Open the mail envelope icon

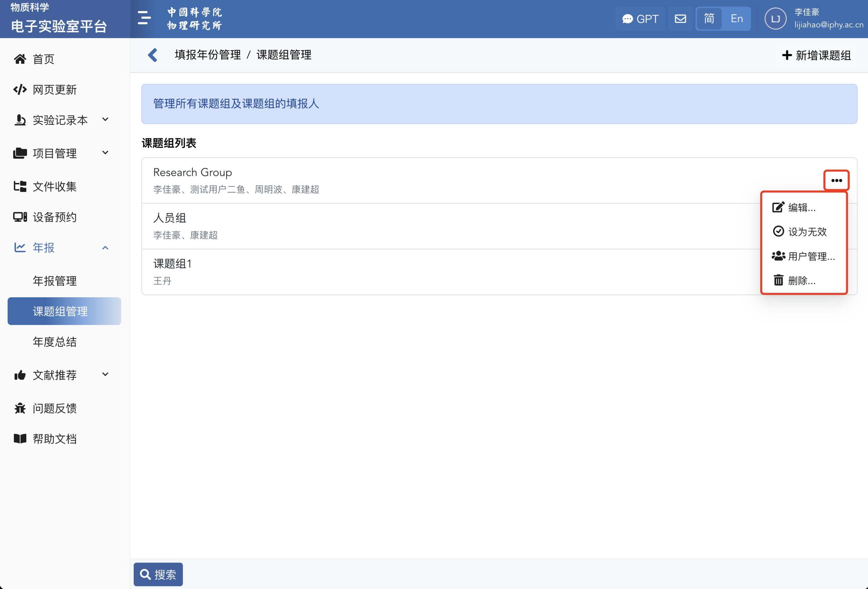pos(680,19)
